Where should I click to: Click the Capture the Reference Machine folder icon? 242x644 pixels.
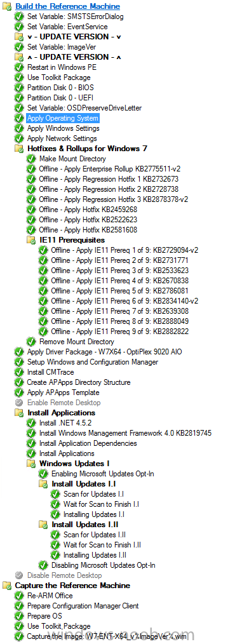pos(7,586)
